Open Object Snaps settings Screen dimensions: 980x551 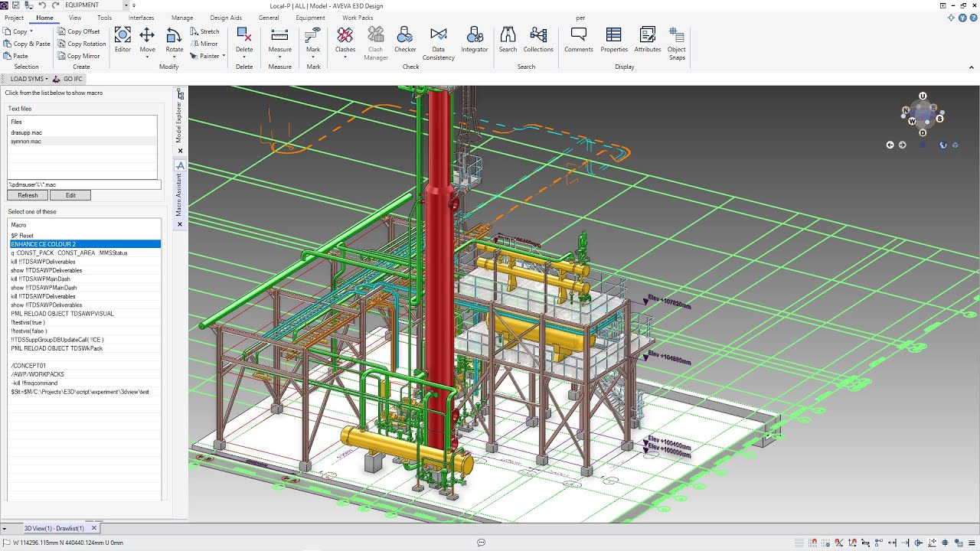coord(677,43)
